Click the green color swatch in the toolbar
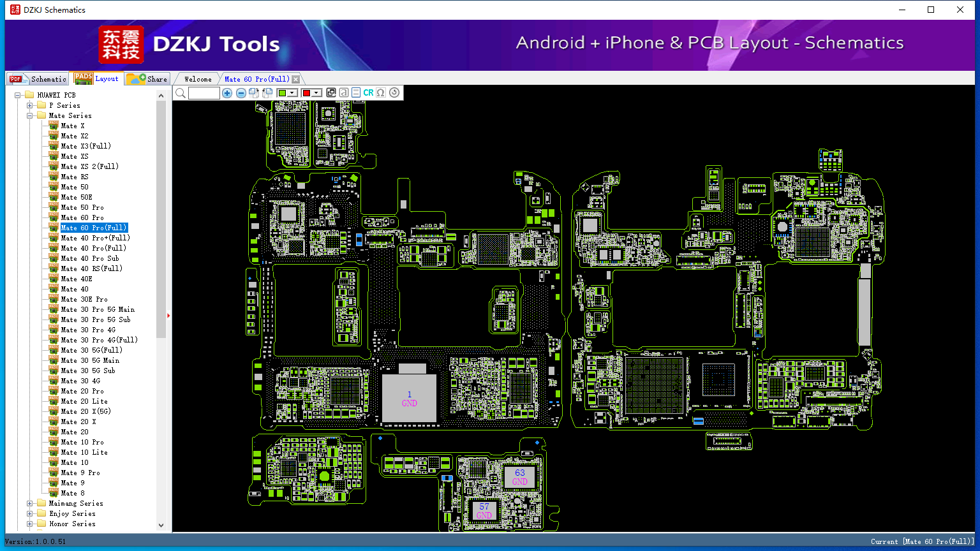The width and height of the screenshot is (980, 551). point(282,93)
